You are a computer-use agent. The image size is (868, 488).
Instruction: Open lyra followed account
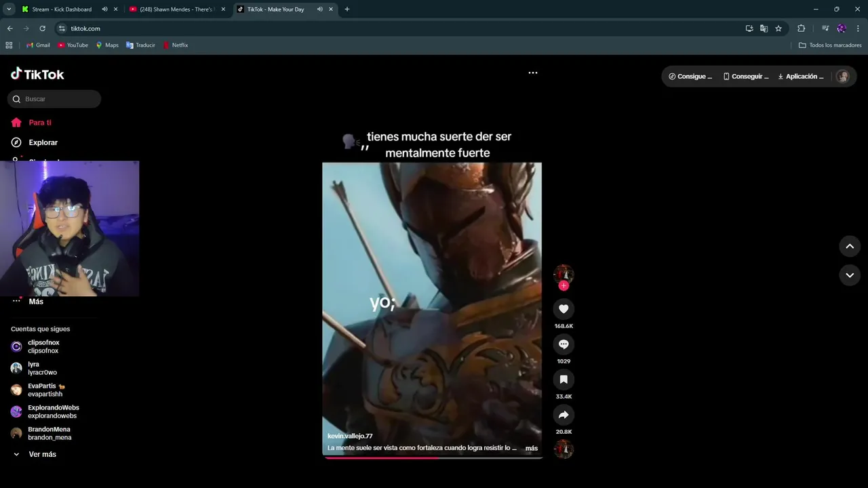click(34, 368)
